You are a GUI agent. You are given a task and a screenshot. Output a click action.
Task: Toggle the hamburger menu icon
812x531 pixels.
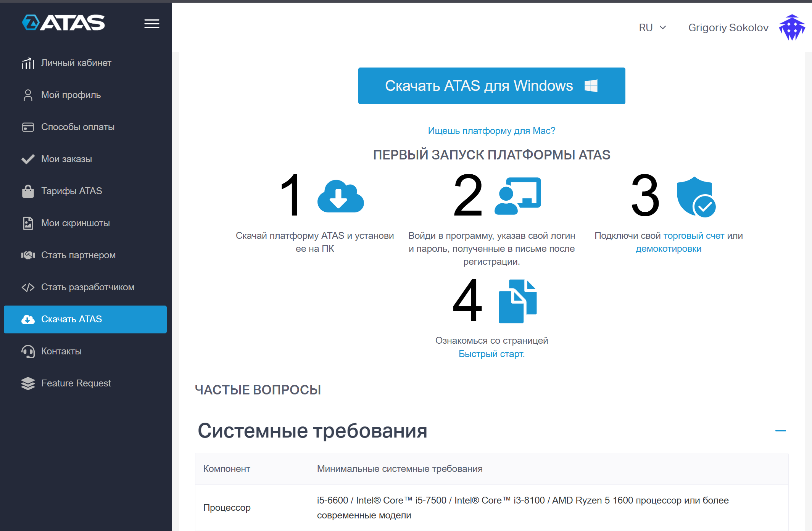151,24
